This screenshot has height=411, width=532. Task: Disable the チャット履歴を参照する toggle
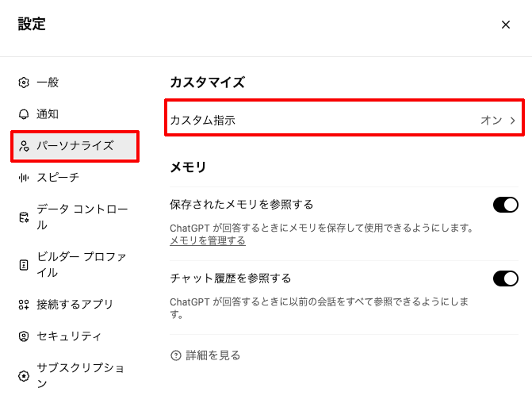click(505, 278)
